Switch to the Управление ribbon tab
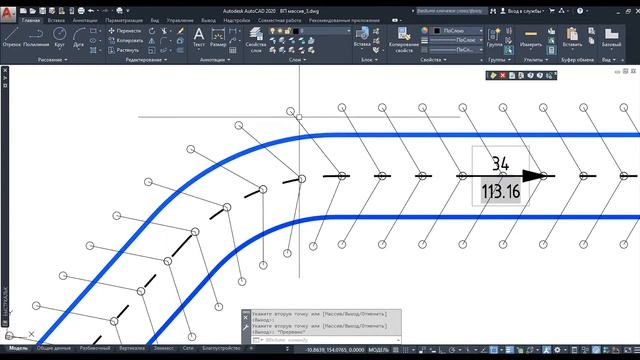Image resolution: width=640 pixels, height=360 pixels. point(180,20)
